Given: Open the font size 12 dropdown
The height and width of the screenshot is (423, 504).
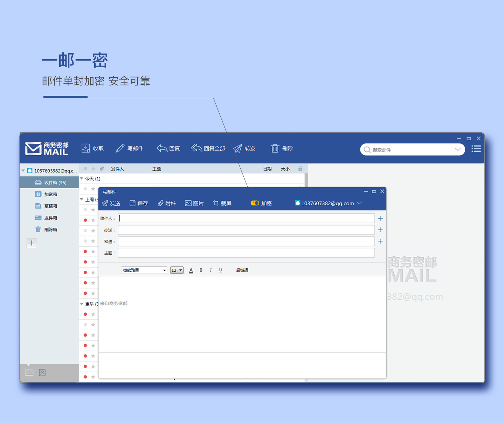Looking at the screenshot, I should pyautogui.click(x=177, y=270).
